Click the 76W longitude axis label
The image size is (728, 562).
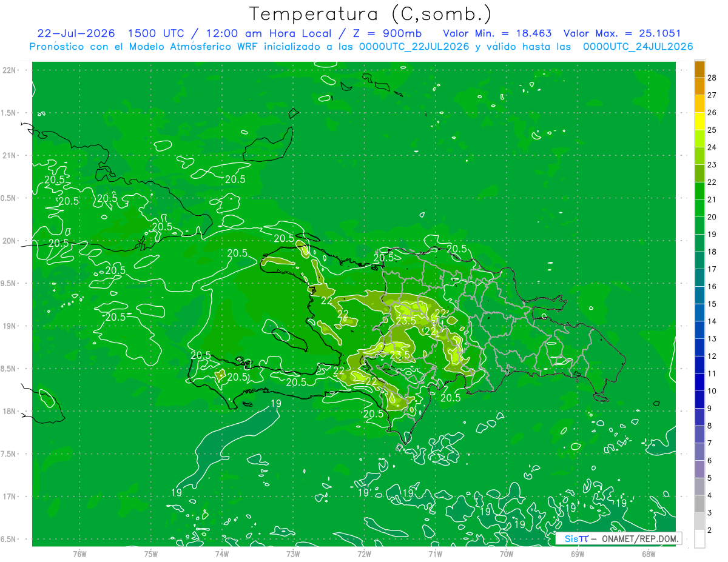pos(79,554)
